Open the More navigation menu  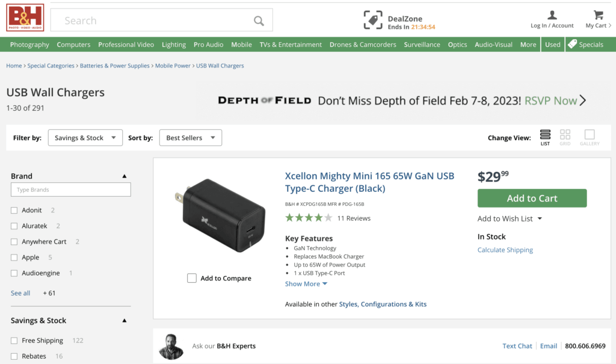click(528, 45)
